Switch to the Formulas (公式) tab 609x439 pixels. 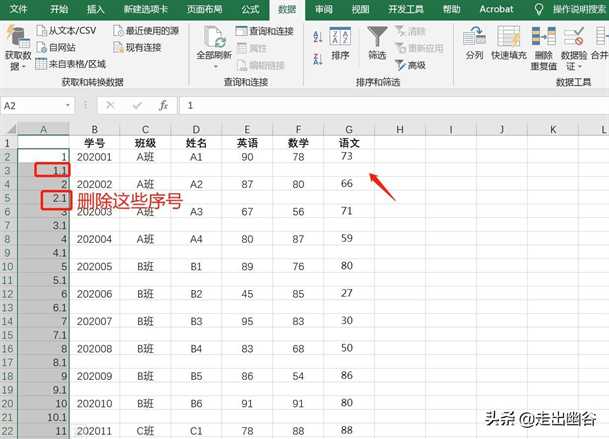(x=249, y=9)
